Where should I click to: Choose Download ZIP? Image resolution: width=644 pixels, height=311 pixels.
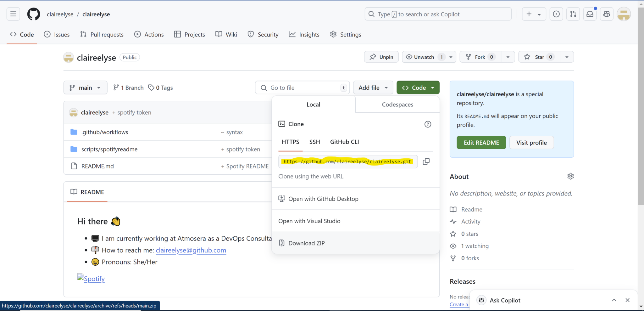[x=355, y=243]
